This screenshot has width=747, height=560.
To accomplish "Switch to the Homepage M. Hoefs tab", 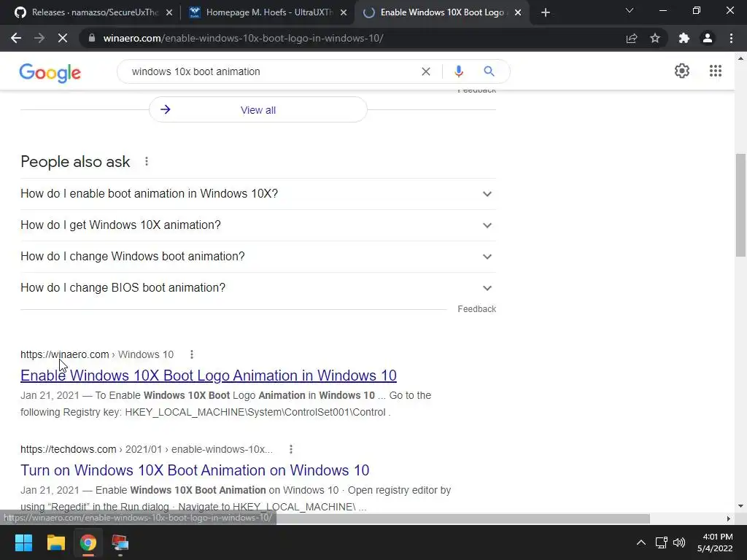I will [269, 13].
